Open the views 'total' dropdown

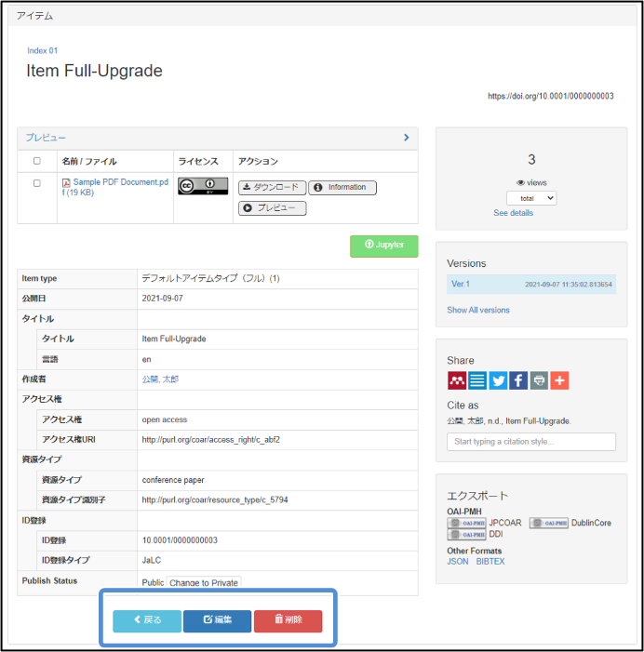click(x=531, y=198)
